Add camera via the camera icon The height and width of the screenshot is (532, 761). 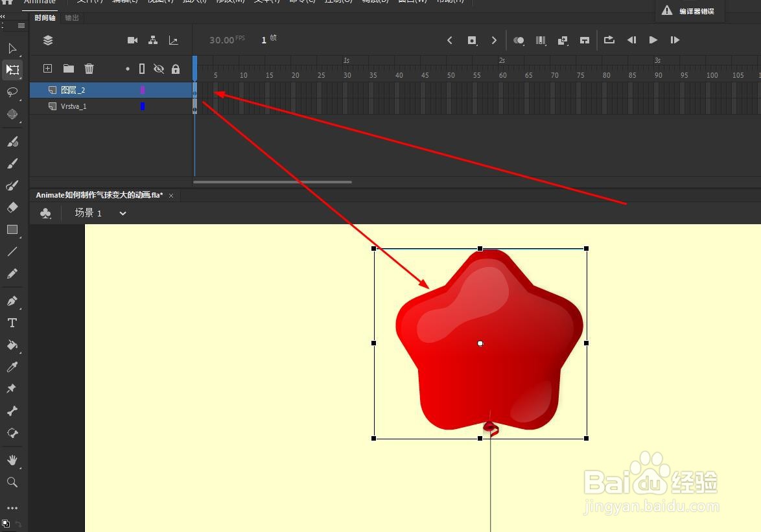[x=132, y=40]
